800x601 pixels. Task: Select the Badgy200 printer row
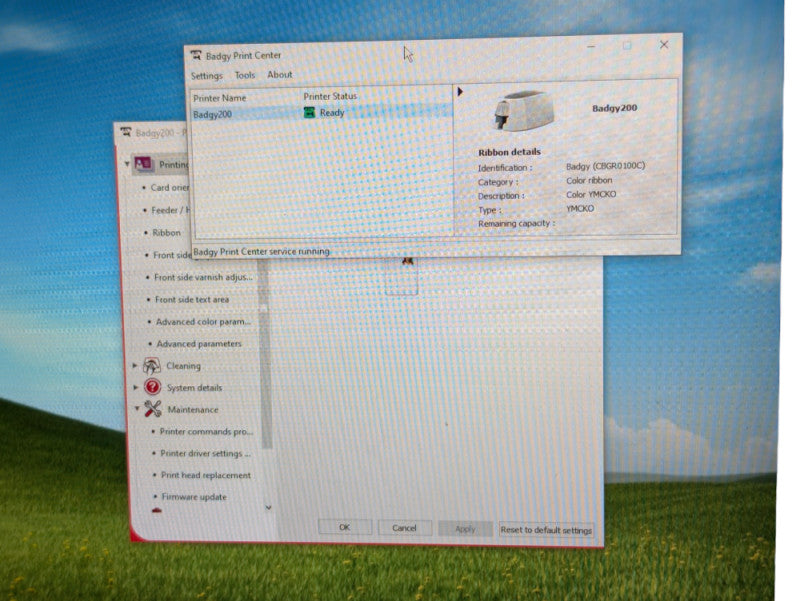[322, 113]
